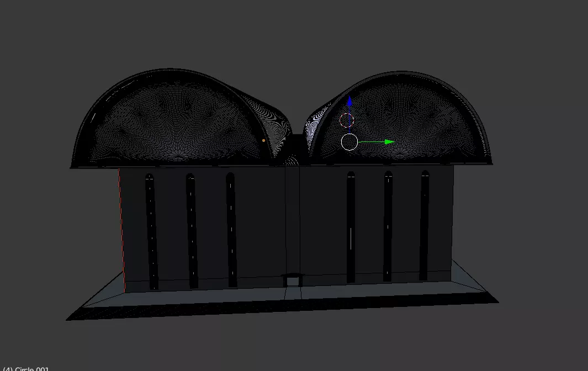Image resolution: width=588 pixels, height=371 pixels.
Task: Select the small doorway at building base
Action: click(x=293, y=280)
